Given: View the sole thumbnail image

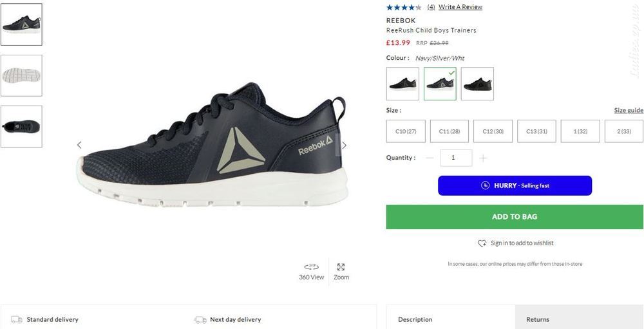Looking at the screenshot, I should pyautogui.click(x=21, y=75).
